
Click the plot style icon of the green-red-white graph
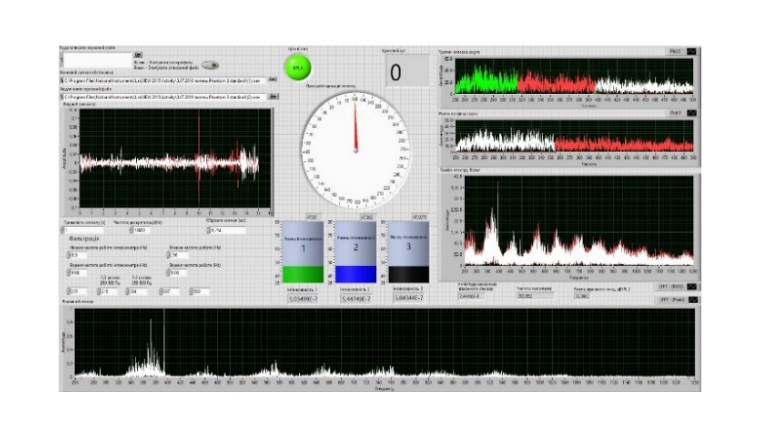point(691,51)
